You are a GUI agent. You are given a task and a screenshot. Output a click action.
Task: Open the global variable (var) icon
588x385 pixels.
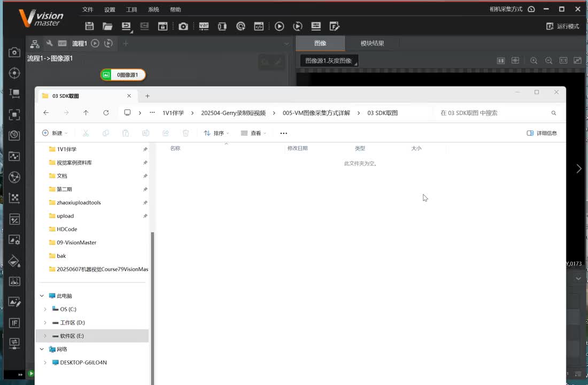coord(204,26)
